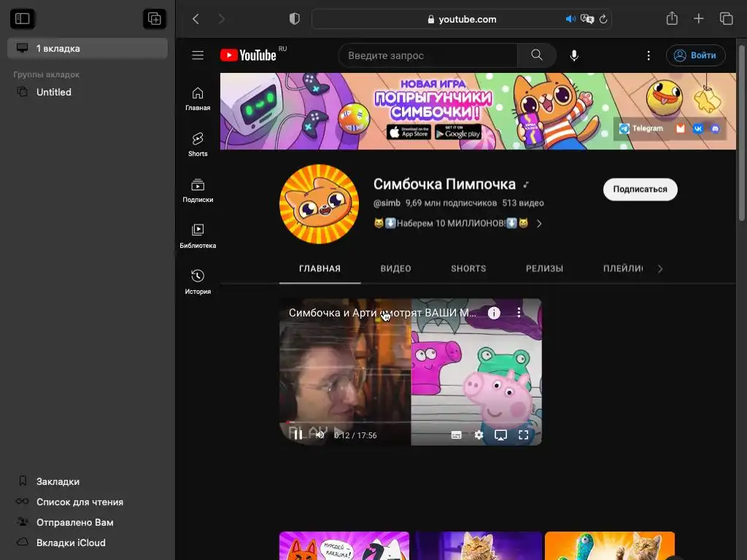The image size is (747, 560).
Task: Show more channel tabs arrow
Action: (659, 269)
